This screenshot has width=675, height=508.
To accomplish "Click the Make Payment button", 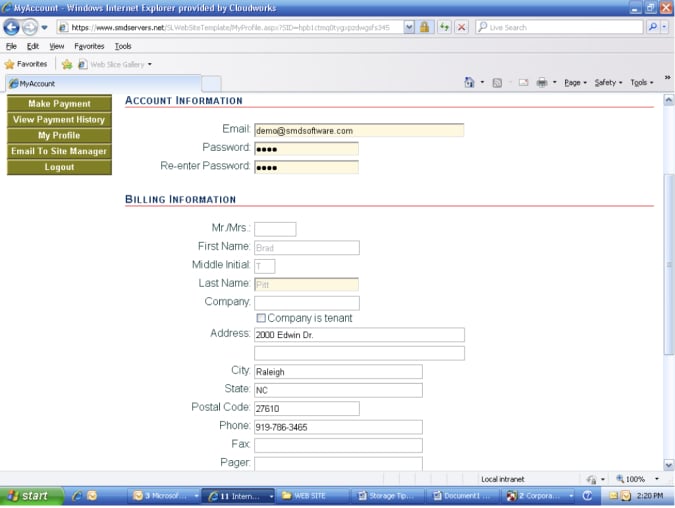I will click(x=59, y=104).
